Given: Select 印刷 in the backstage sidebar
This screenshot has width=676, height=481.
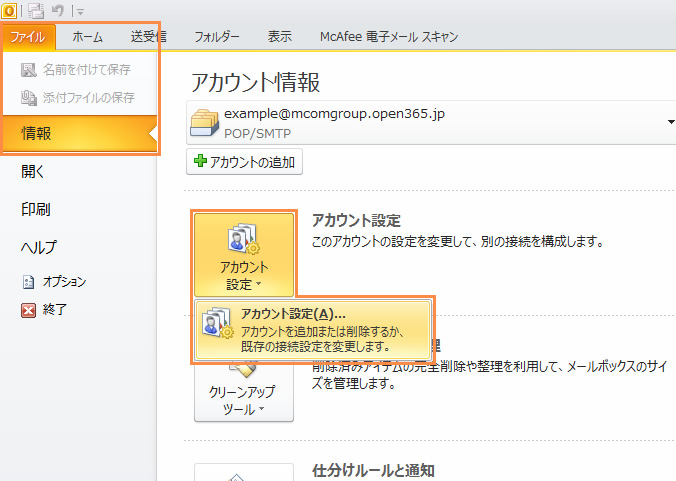Looking at the screenshot, I should (36, 209).
